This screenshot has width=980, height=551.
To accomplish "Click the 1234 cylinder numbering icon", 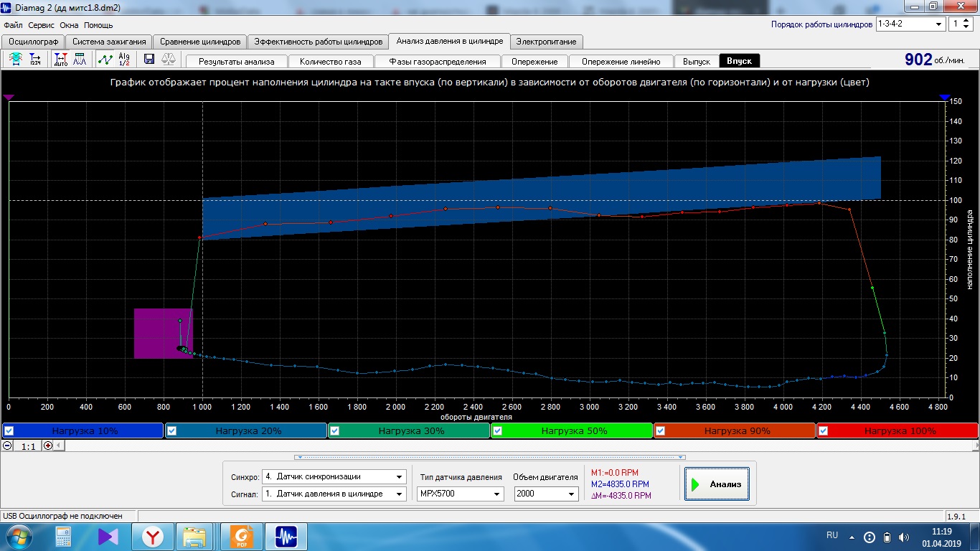I will [x=35, y=60].
